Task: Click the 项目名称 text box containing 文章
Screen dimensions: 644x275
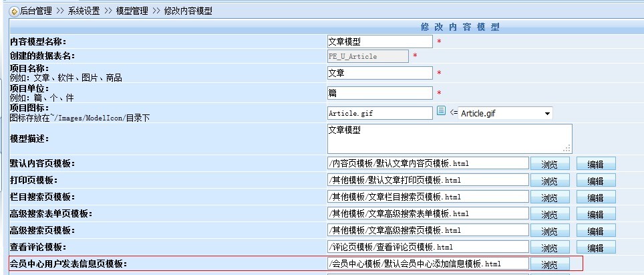Action: (379, 73)
